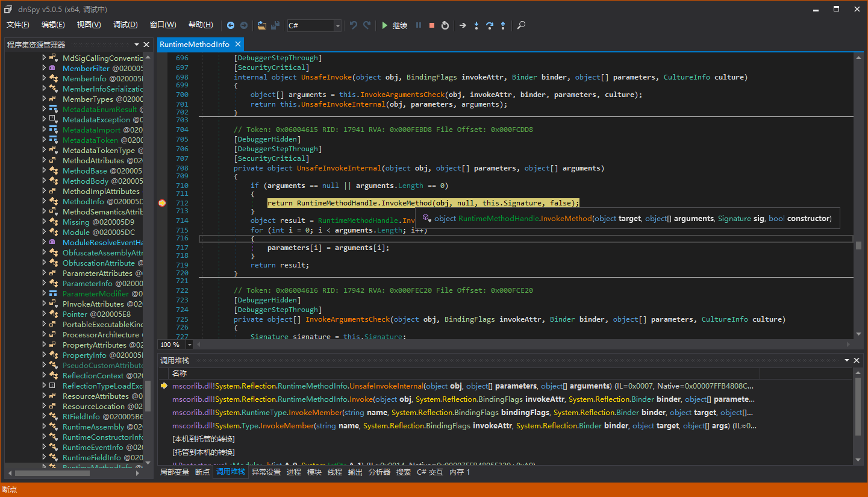This screenshot has width=868, height=497.
Task: Toggle the breakpoint on line 712
Action: pos(162,204)
